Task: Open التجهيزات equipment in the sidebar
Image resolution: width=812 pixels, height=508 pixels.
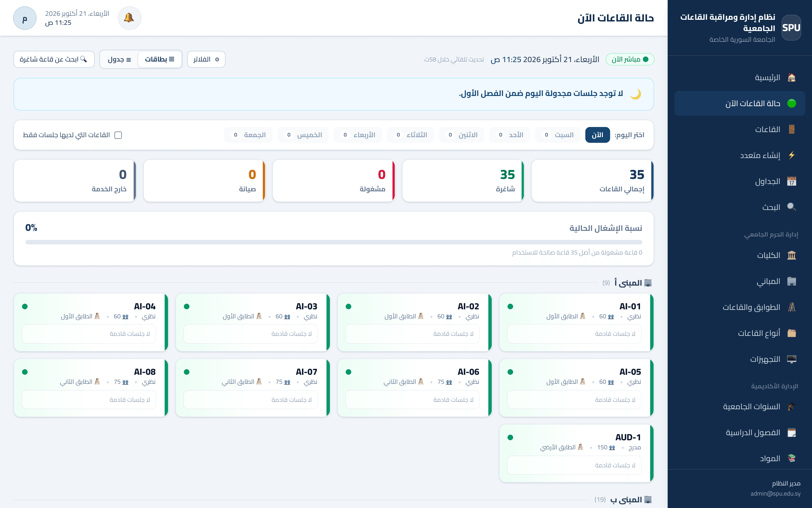Action: coord(740,359)
